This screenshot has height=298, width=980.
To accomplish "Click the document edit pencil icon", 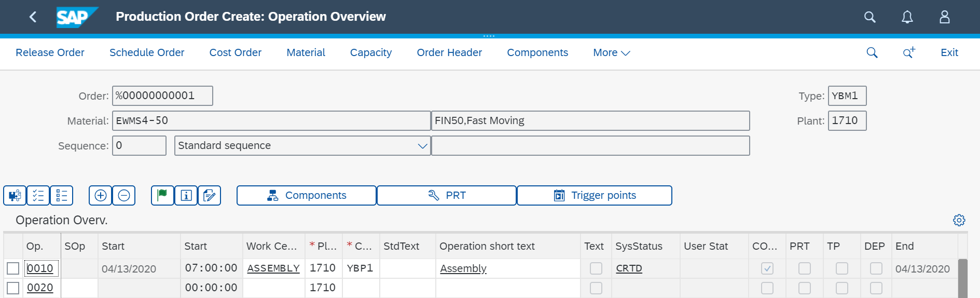I will point(210,196).
